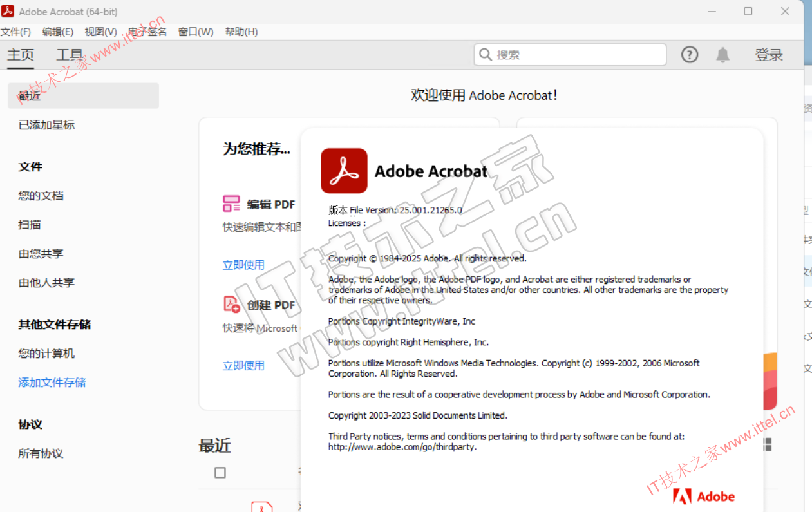Tick the select-all checkbox in recent list

pyautogui.click(x=220, y=473)
